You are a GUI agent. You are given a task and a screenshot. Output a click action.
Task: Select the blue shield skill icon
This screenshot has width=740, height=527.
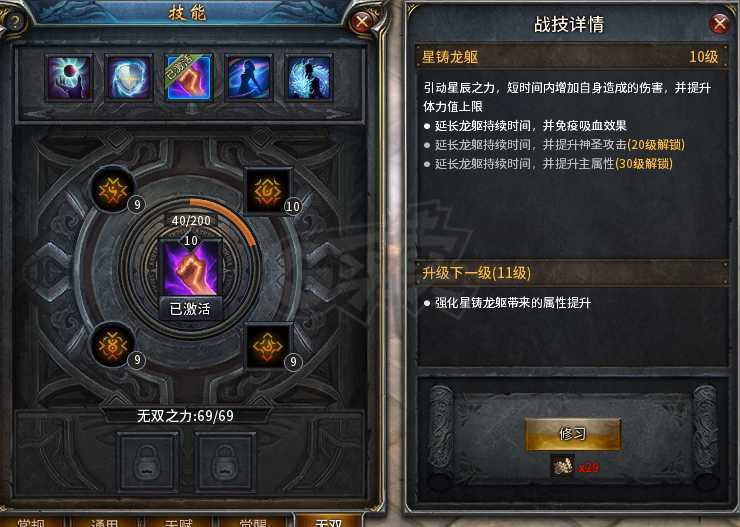click(129, 77)
